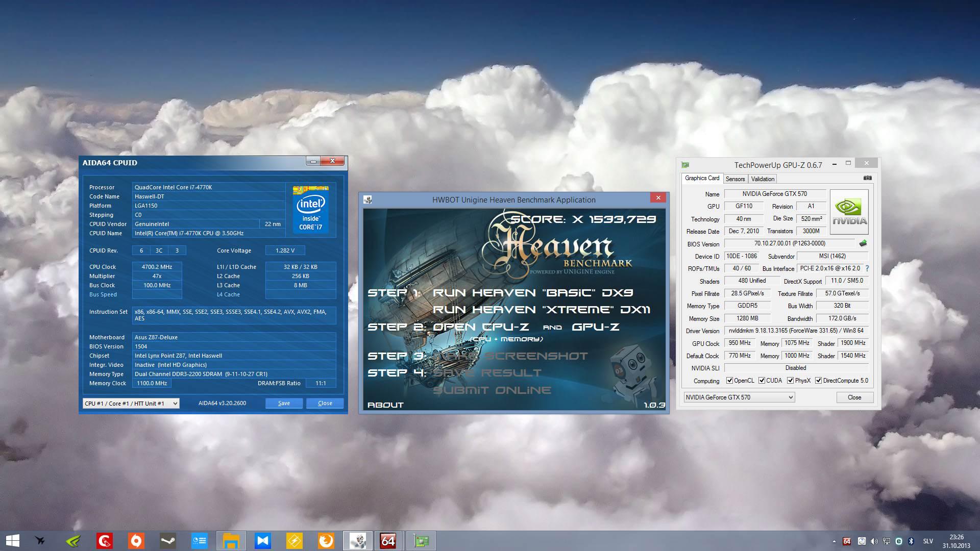The image size is (980, 551).
Task: Open the black airplane app in taskbar
Action: [x=40, y=541]
